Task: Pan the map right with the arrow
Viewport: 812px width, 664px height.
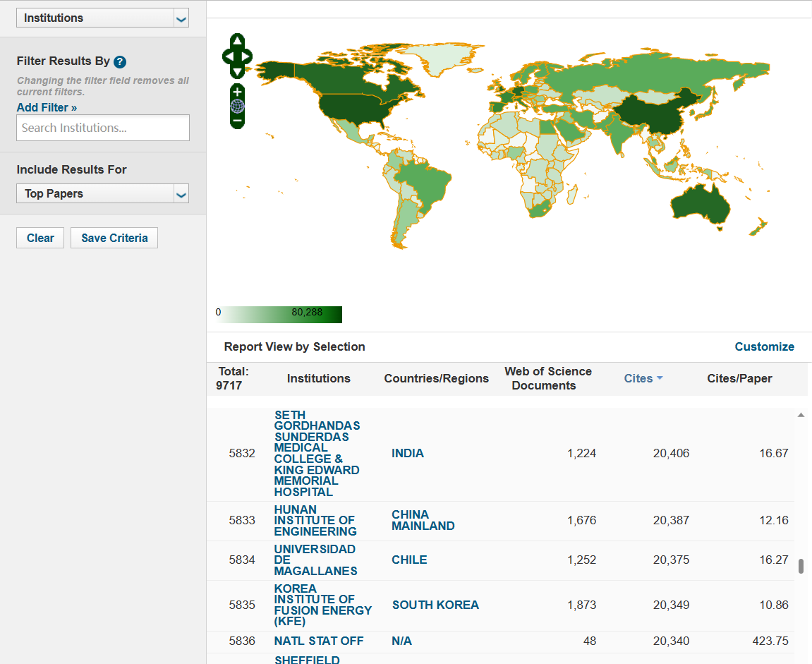Action: point(246,56)
